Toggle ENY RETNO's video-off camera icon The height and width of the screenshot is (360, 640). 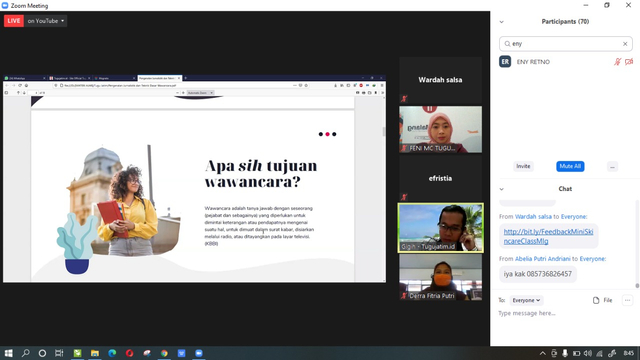pos(629,62)
